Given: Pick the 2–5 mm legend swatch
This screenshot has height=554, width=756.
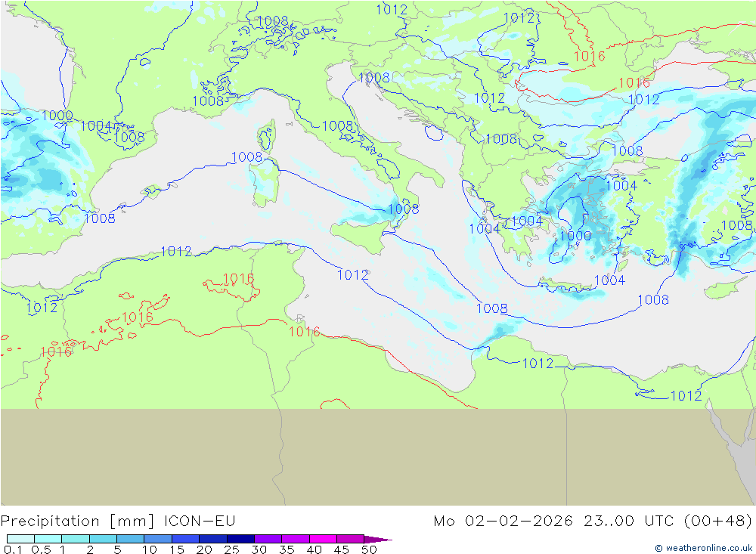Looking at the screenshot, I should pyautogui.click(x=103, y=539).
